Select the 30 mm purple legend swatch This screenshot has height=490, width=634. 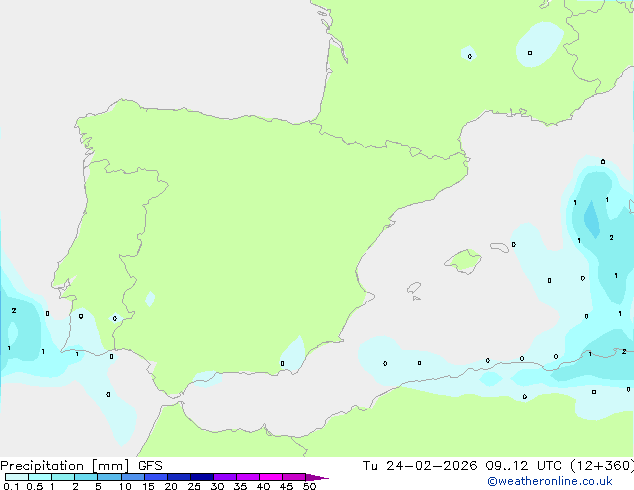point(225,477)
